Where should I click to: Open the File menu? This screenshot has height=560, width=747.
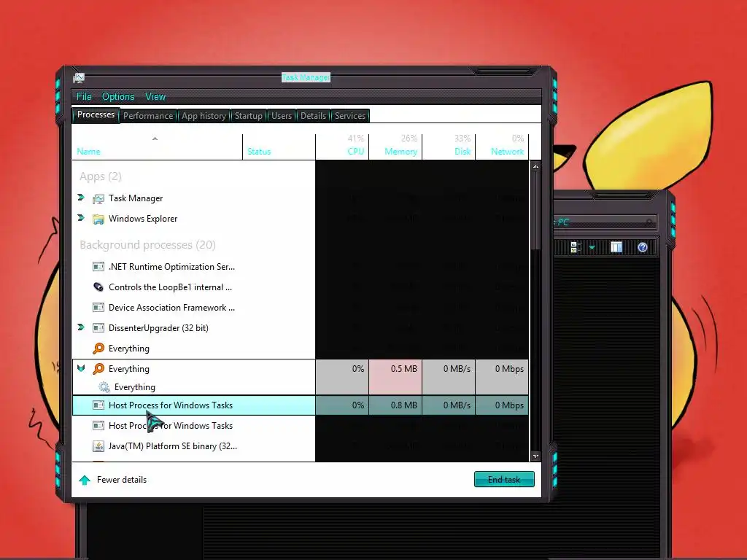(84, 97)
